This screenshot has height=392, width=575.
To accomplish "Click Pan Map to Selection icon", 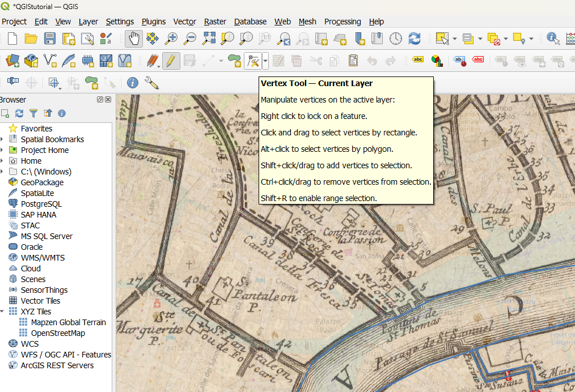I will tap(153, 39).
